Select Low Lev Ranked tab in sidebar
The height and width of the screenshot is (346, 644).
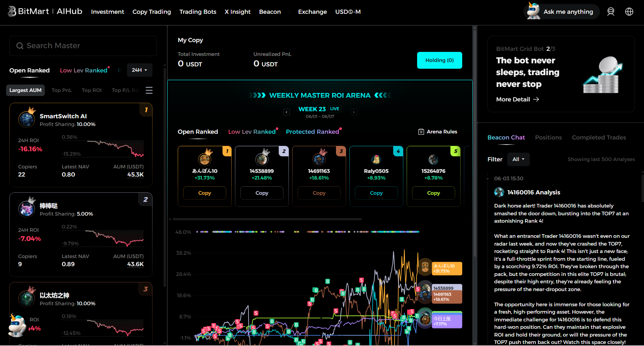[x=83, y=70]
